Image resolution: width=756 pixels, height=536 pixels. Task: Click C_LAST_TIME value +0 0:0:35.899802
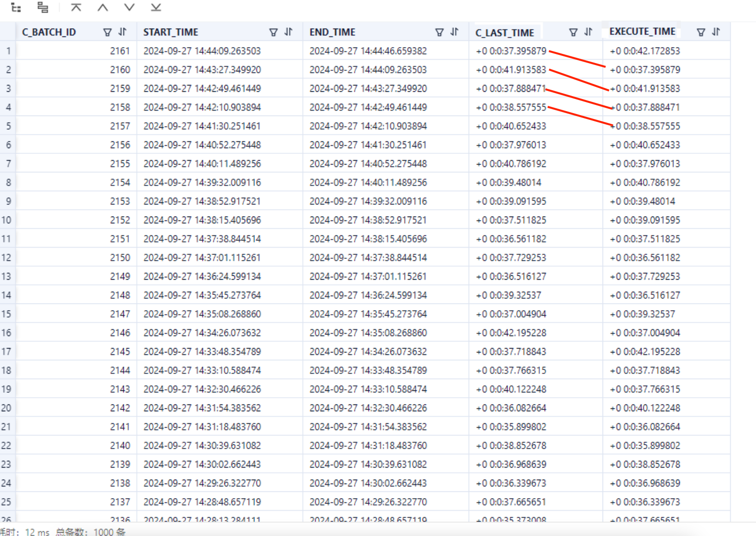(x=511, y=427)
